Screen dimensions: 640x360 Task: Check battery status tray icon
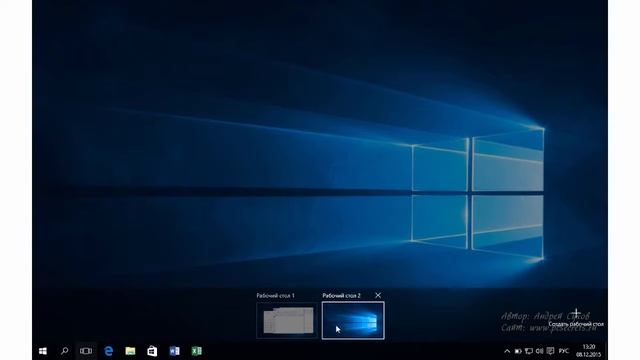pos(518,351)
